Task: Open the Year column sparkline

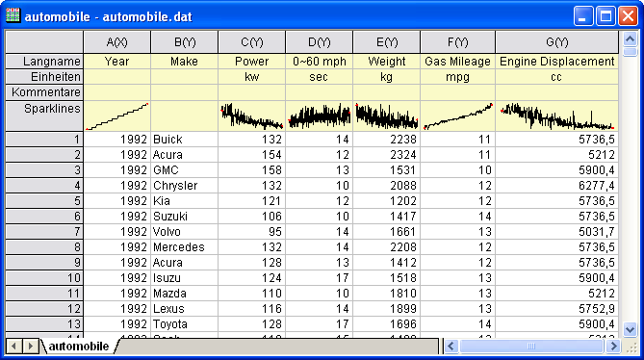Action: 117,116
